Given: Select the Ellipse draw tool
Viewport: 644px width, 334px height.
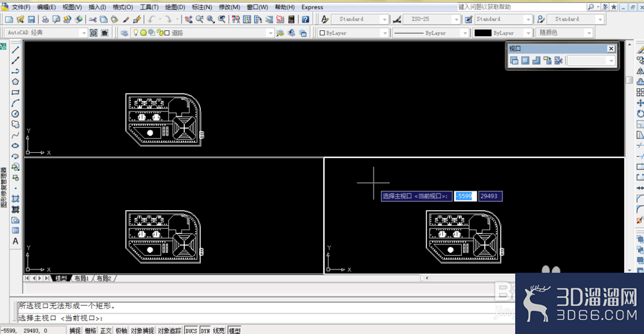Looking at the screenshot, I should tap(15, 146).
